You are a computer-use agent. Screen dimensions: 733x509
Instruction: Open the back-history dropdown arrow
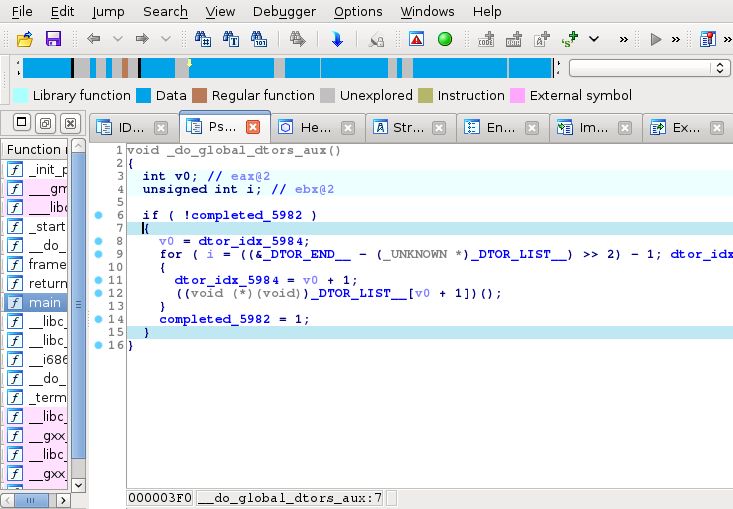pos(118,39)
